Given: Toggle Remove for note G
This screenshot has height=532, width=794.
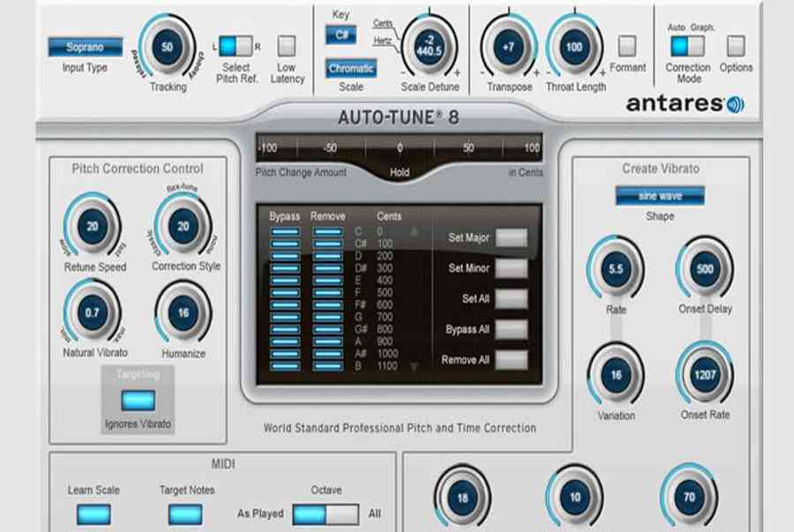Looking at the screenshot, I should click(x=327, y=318).
